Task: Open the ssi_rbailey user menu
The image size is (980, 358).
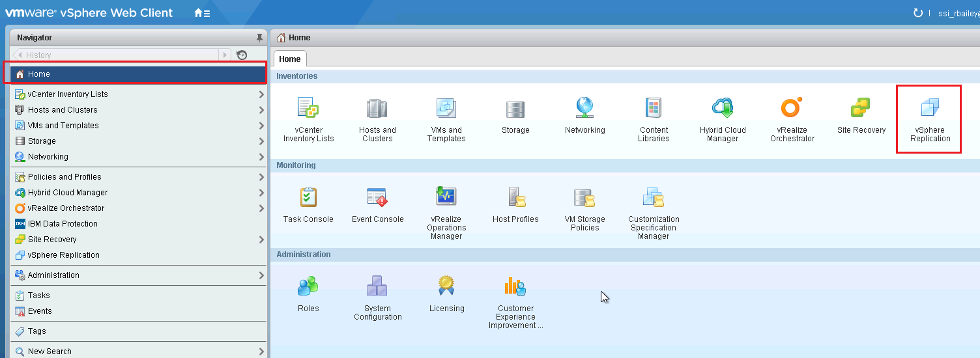Action: (958, 13)
